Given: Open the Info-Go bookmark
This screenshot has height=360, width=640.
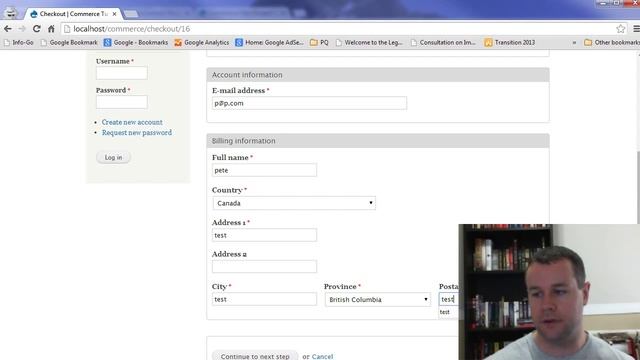Looking at the screenshot, I should 18,42.
